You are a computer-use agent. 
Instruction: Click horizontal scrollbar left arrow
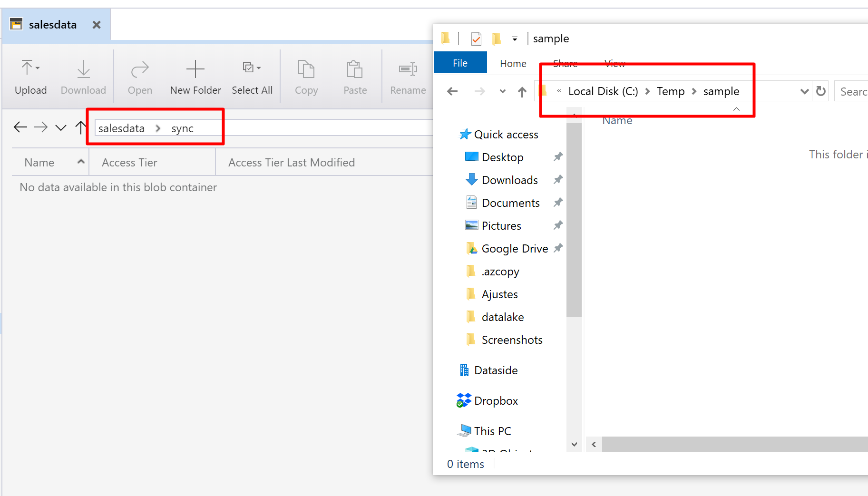click(x=594, y=444)
